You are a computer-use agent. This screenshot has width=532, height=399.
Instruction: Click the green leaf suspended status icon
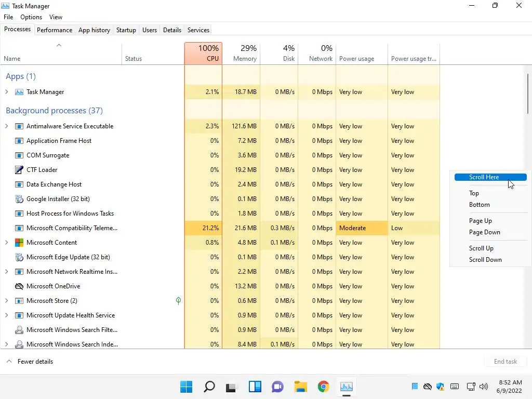click(179, 301)
